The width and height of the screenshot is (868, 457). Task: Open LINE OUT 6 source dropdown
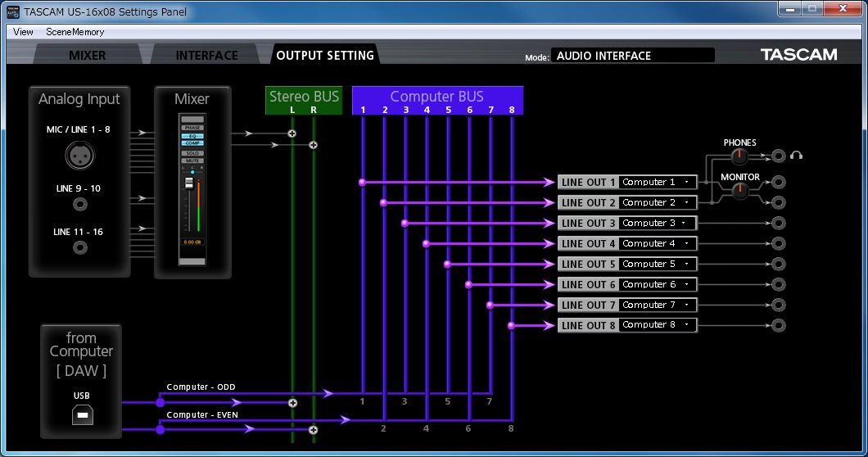[657, 284]
